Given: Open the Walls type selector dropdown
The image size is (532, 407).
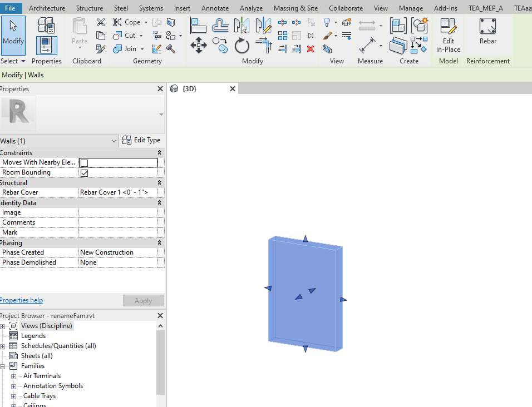Looking at the screenshot, I should pyautogui.click(x=115, y=140).
